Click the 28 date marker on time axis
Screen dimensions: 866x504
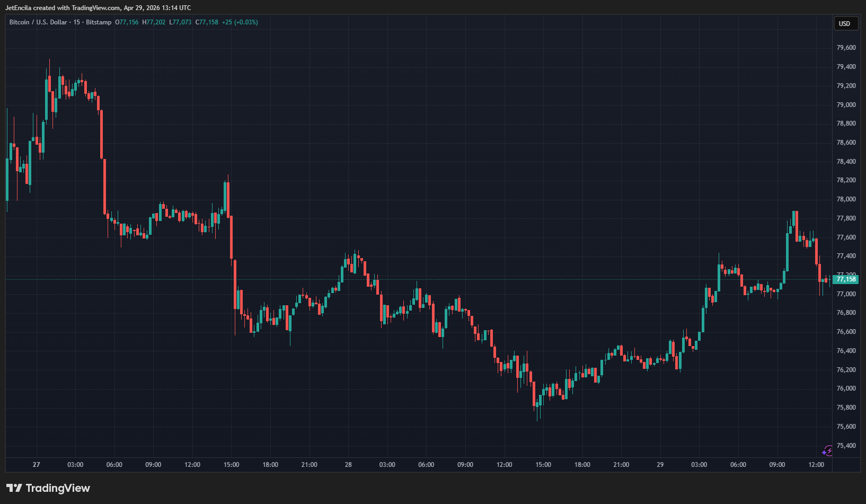(348, 465)
